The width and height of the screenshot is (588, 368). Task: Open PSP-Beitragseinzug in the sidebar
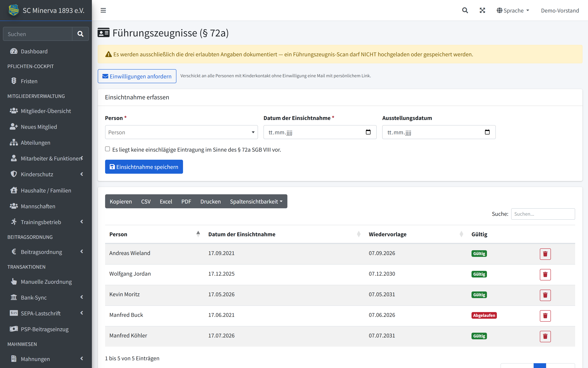pos(46,329)
